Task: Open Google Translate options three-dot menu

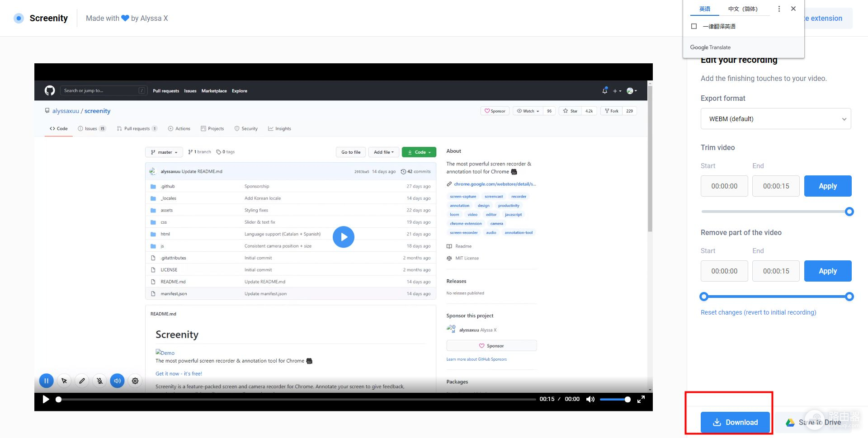Action: pos(778,9)
